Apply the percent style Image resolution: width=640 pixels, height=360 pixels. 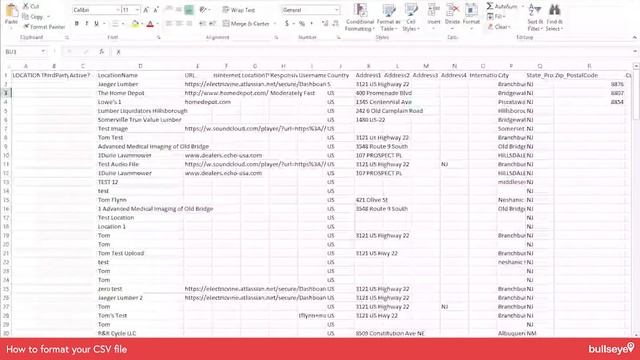pos(302,24)
